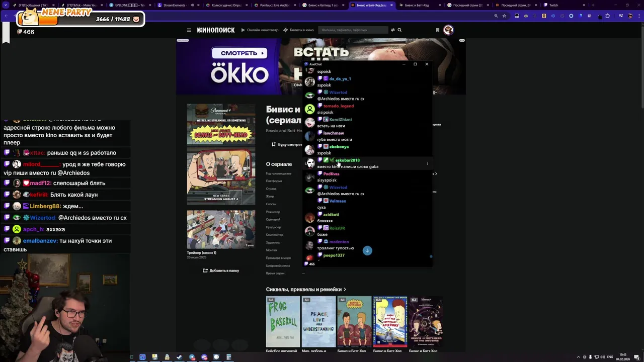
Task: Open the Онлайн-кинотеатр link
Action: coord(260,30)
